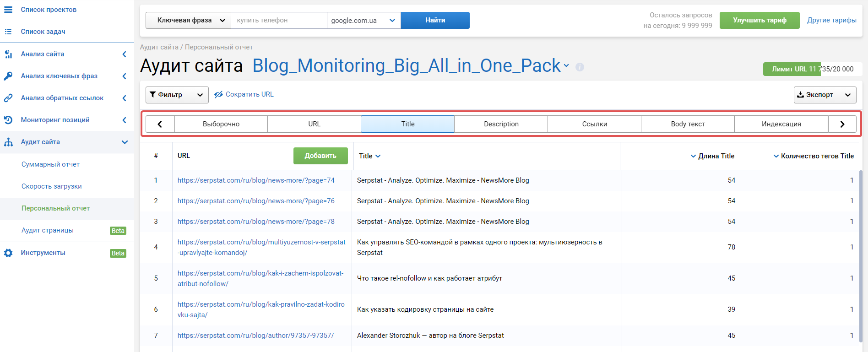Open Аудит страницы in the sidebar
Viewport: 868px width, 352px height.
[48, 230]
